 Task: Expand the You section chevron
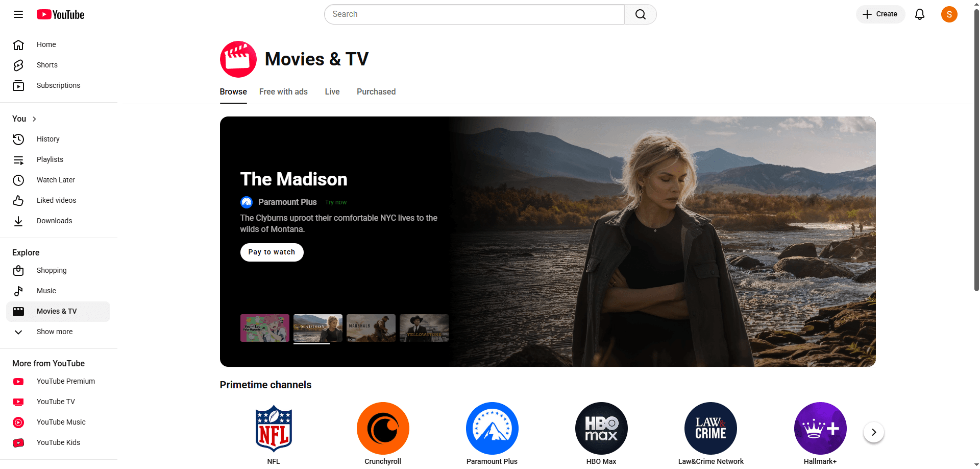(x=34, y=119)
